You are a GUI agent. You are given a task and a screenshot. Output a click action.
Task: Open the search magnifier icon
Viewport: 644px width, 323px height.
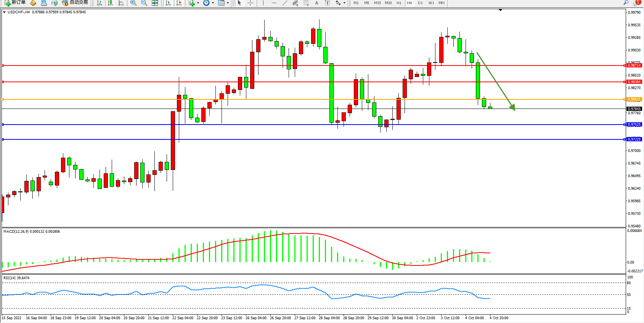click(x=626, y=3)
